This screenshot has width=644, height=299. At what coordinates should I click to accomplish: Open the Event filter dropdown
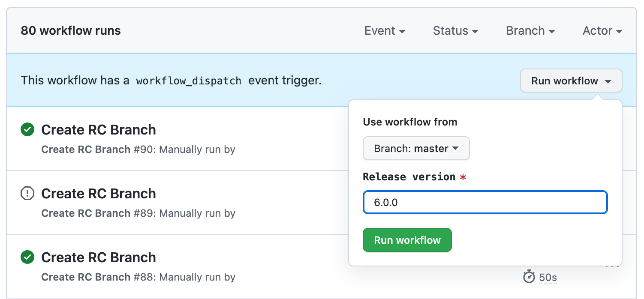coord(384,30)
